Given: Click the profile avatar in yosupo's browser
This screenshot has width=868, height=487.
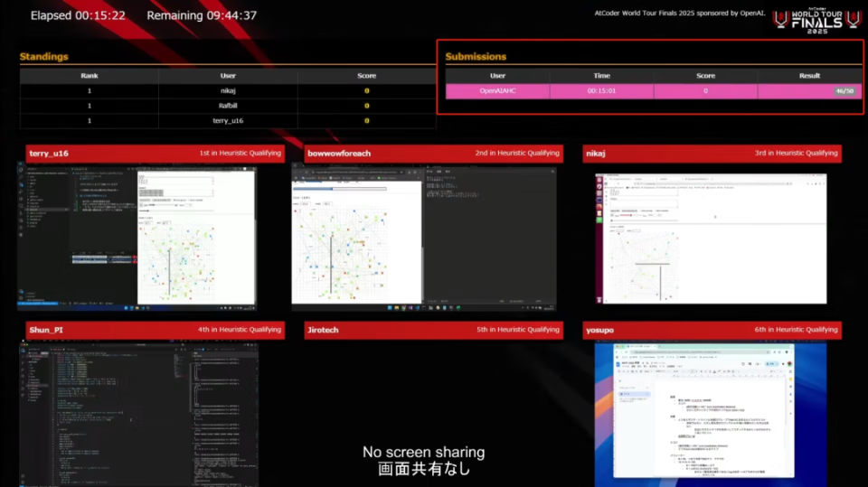Looking at the screenshot, I should pos(789,364).
